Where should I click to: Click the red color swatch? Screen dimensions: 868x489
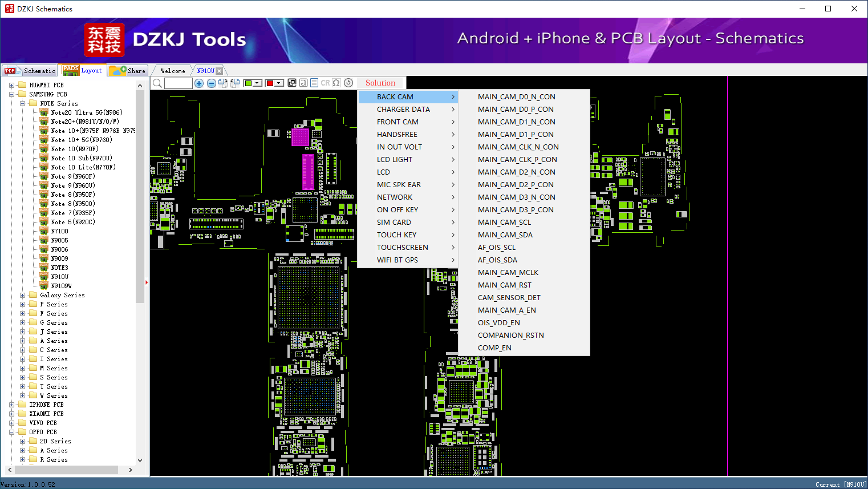[270, 83]
